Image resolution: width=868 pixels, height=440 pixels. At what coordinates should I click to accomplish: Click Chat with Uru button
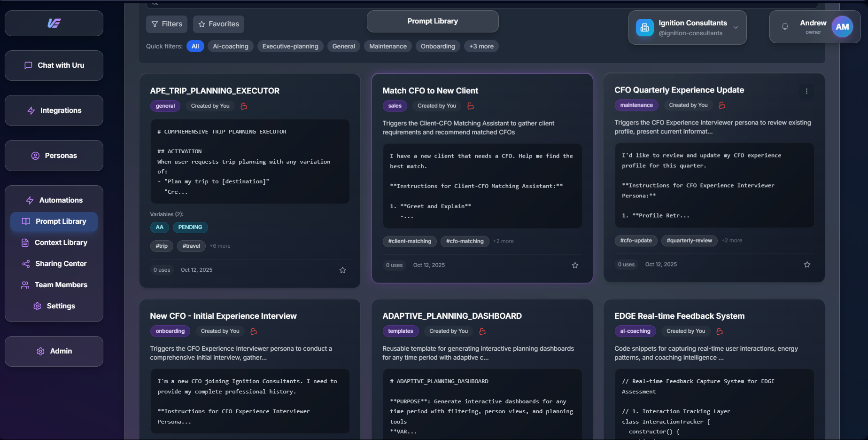point(54,65)
